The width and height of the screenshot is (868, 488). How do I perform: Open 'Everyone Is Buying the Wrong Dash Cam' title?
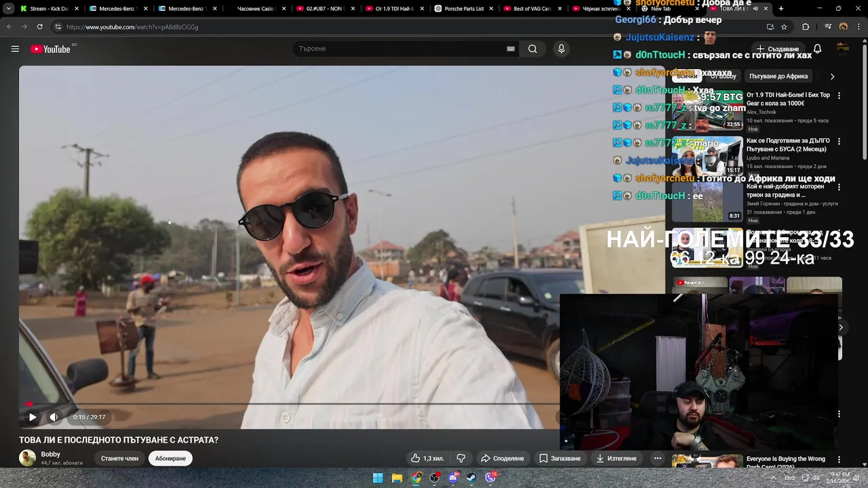pyautogui.click(x=785, y=462)
